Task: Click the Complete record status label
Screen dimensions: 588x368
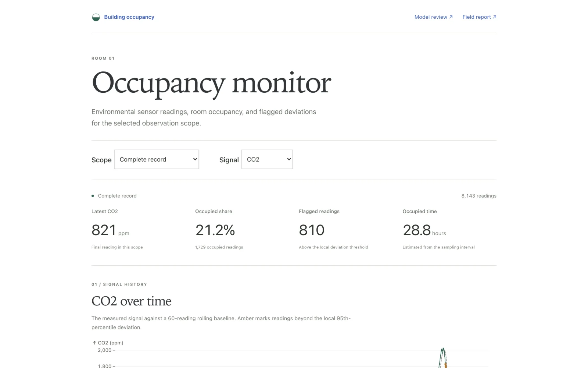Action: pyautogui.click(x=117, y=196)
